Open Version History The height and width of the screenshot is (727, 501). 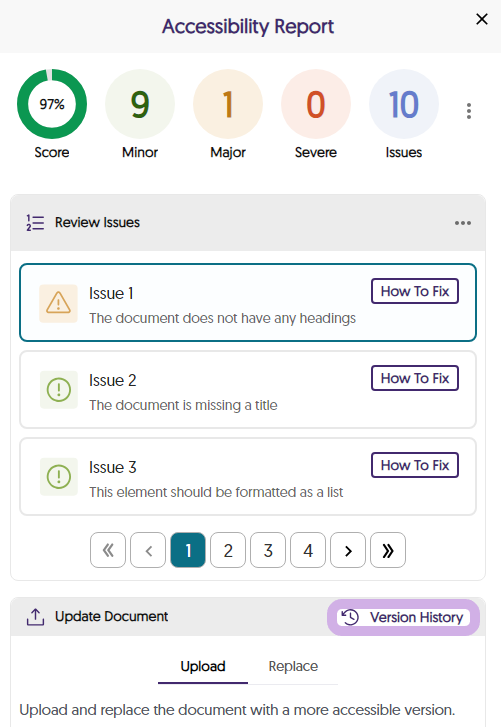403,617
